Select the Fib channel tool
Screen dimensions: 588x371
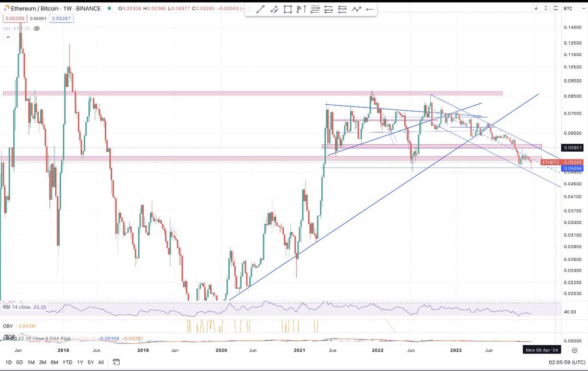[342, 9]
